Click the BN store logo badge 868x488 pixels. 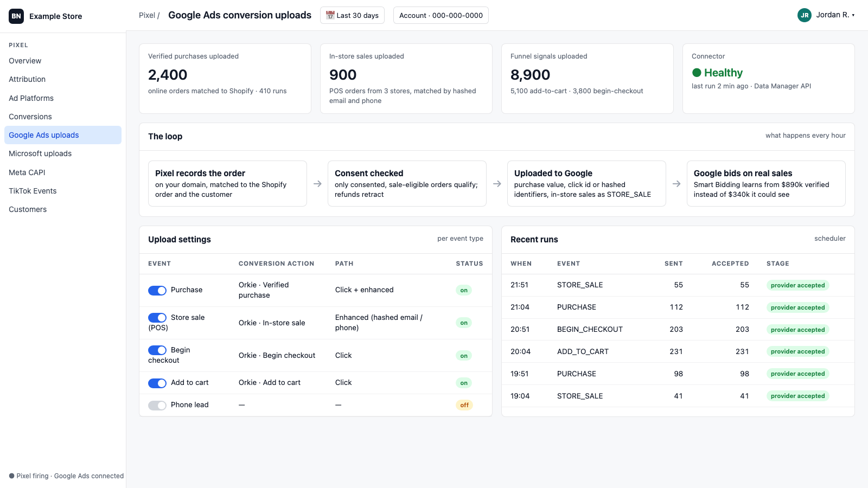coord(16,16)
